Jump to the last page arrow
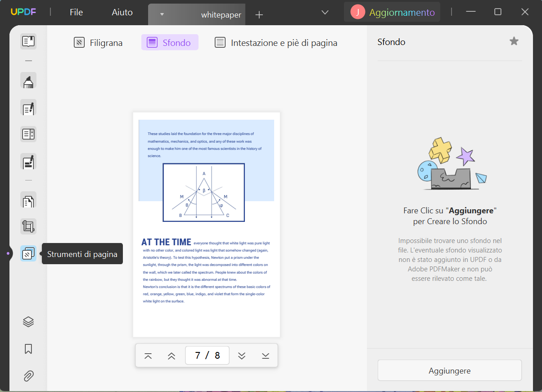The width and height of the screenshot is (542, 392). (266, 356)
